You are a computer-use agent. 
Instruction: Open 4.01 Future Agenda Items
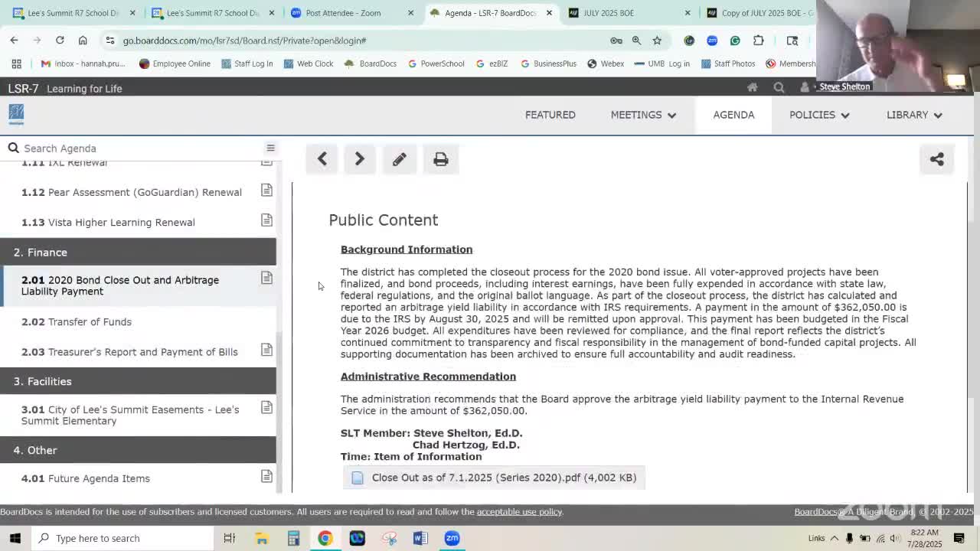(86, 478)
